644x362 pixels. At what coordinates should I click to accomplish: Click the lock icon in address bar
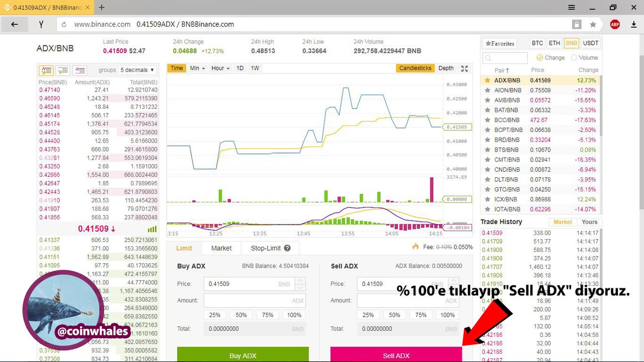click(576, 24)
